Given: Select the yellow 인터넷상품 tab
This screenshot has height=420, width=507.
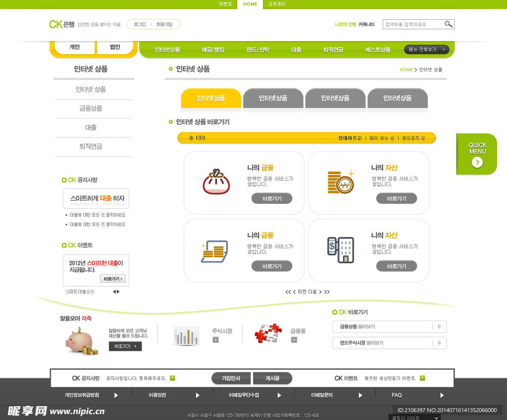Looking at the screenshot, I should [211, 98].
